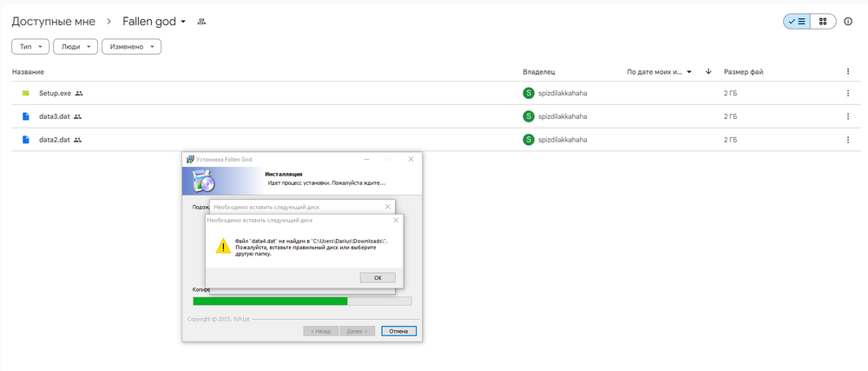868x371 pixels.
Task: Click the yellow warning icon in the dialog
Action: point(223,246)
